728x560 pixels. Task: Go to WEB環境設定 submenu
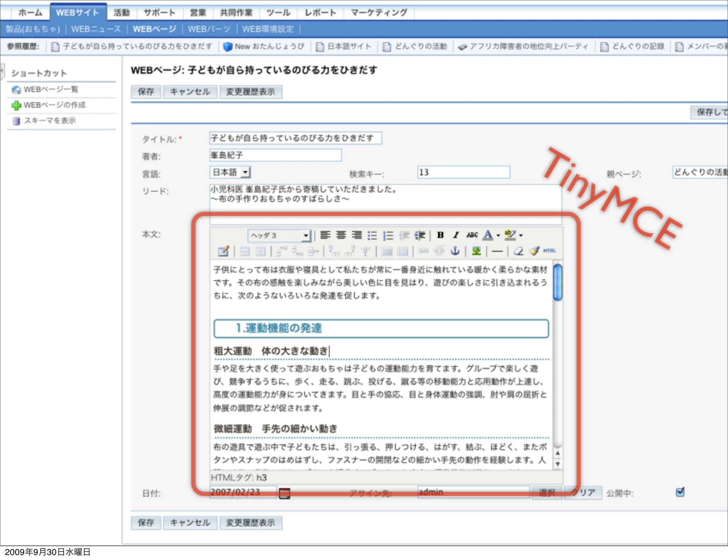[x=268, y=29]
